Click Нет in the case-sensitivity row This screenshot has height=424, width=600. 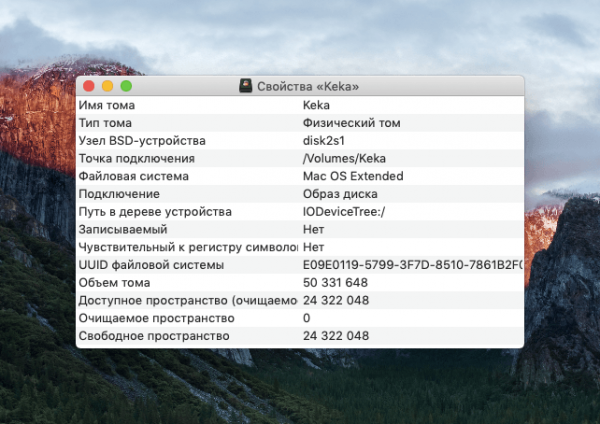(313, 247)
